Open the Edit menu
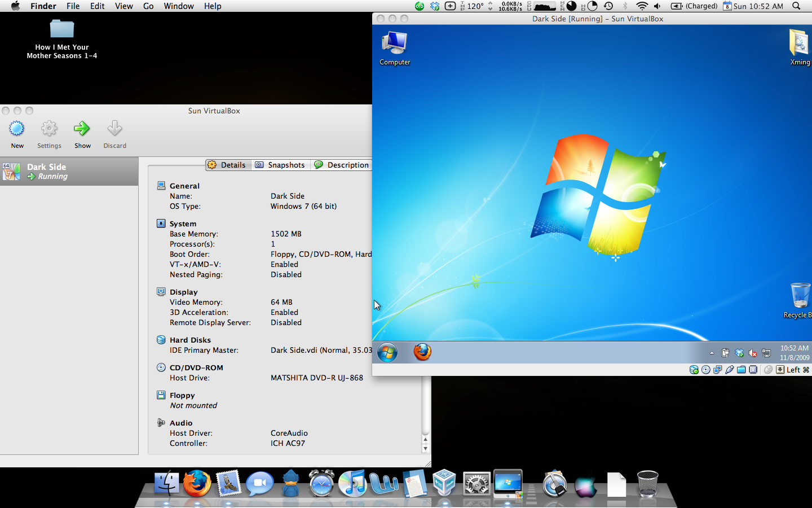This screenshot has height=508, width=812. point(98,6)
